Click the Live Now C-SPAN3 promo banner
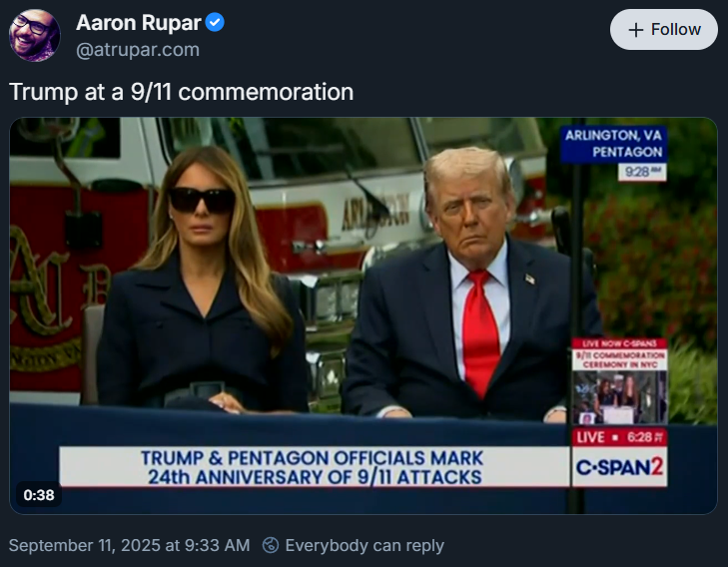Viewport: 728px width, 567px height. tap(619, 354)
